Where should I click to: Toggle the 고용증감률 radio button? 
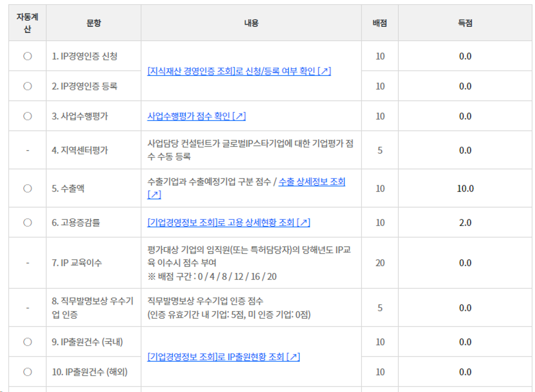[28, 222]
